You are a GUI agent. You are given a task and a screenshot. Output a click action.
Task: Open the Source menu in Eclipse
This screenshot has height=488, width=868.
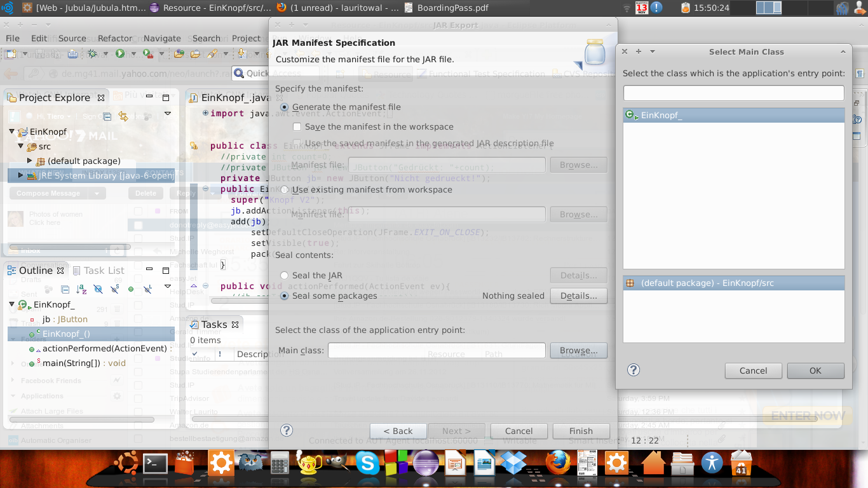click(x=72, y=38)
